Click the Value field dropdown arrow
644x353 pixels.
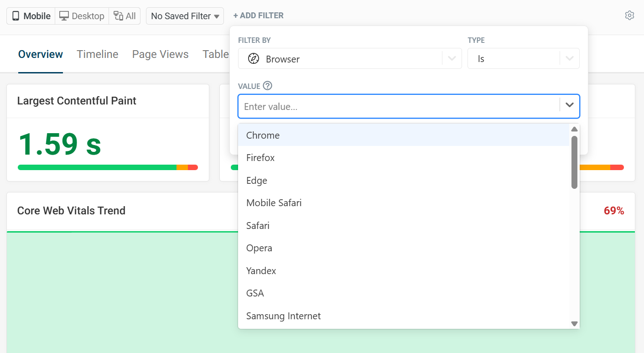click(x=570, y=105)
